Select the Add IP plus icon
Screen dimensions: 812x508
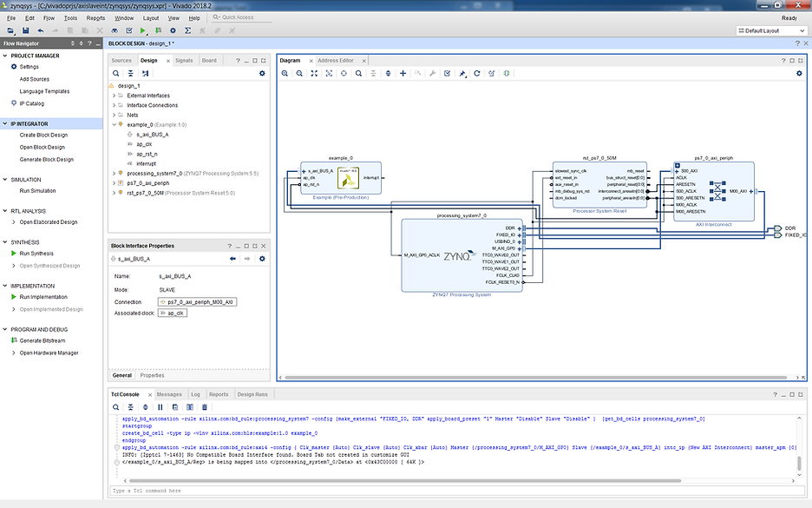(x=403, y=74)
